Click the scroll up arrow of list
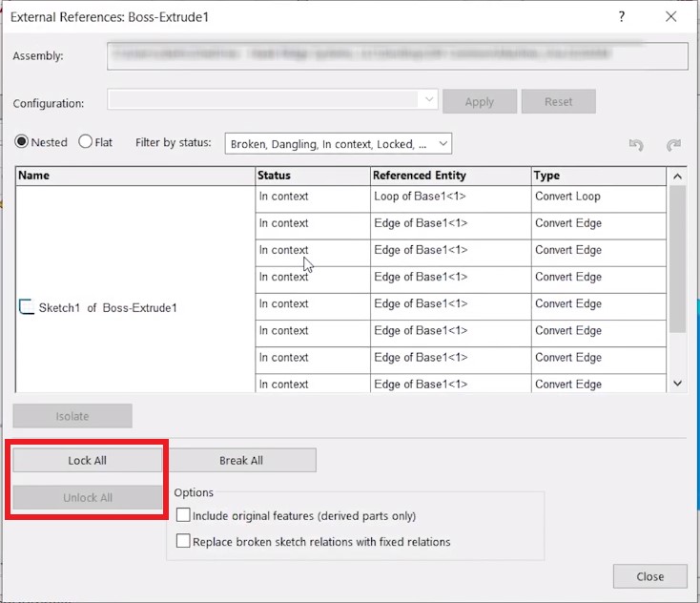Screen dimensions: 700x603 (x=677, y=177)
